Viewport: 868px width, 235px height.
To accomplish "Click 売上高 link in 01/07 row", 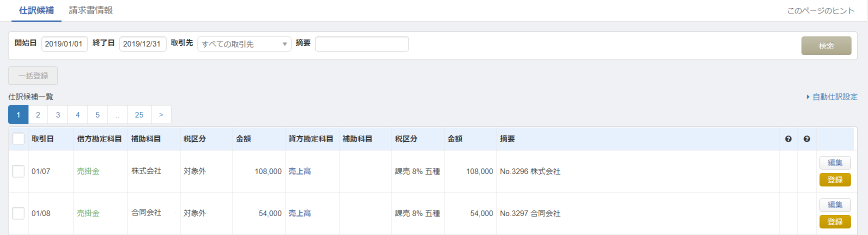I will (299, 171).
